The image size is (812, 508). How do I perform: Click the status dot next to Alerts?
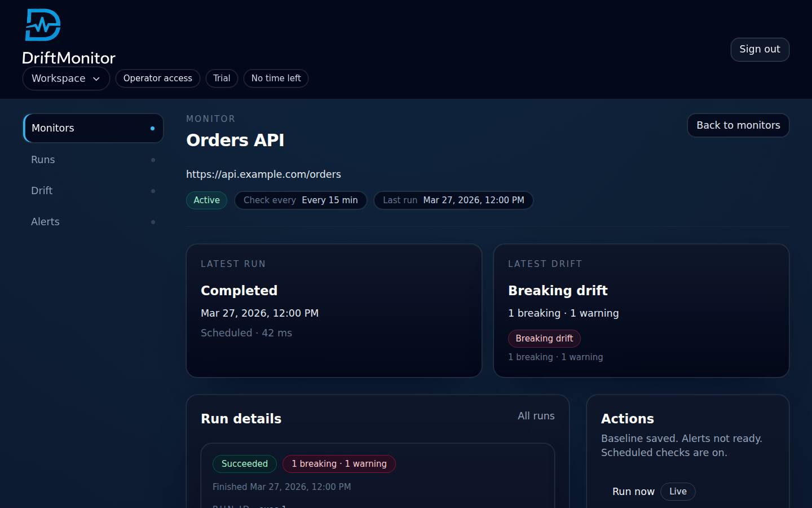pyautogui.click(x=153, y=222)
